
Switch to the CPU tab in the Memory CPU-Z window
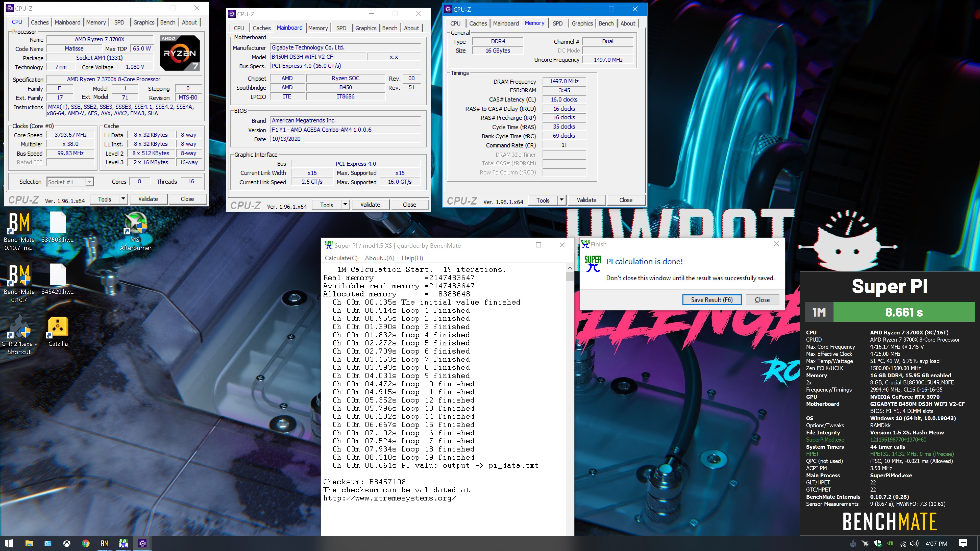455,23
